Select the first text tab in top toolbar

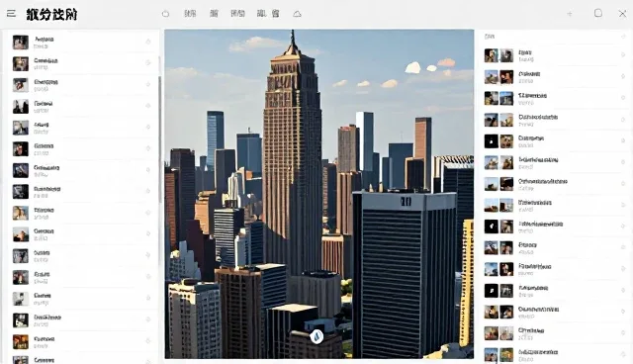click(190, 14)
